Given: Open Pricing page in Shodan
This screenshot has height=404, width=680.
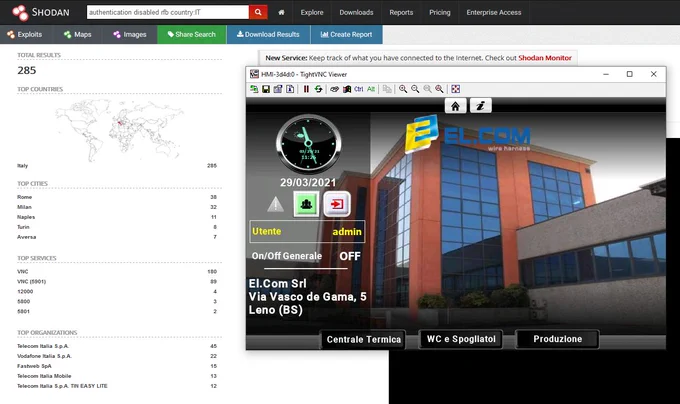Looking at the screenshot, I should coord(440,13).
